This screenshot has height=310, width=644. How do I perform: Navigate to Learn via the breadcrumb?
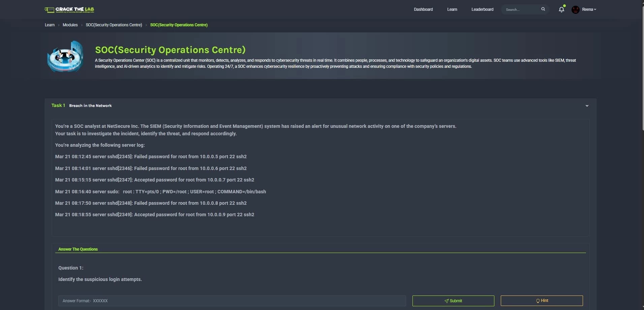(x=49, y=25)
